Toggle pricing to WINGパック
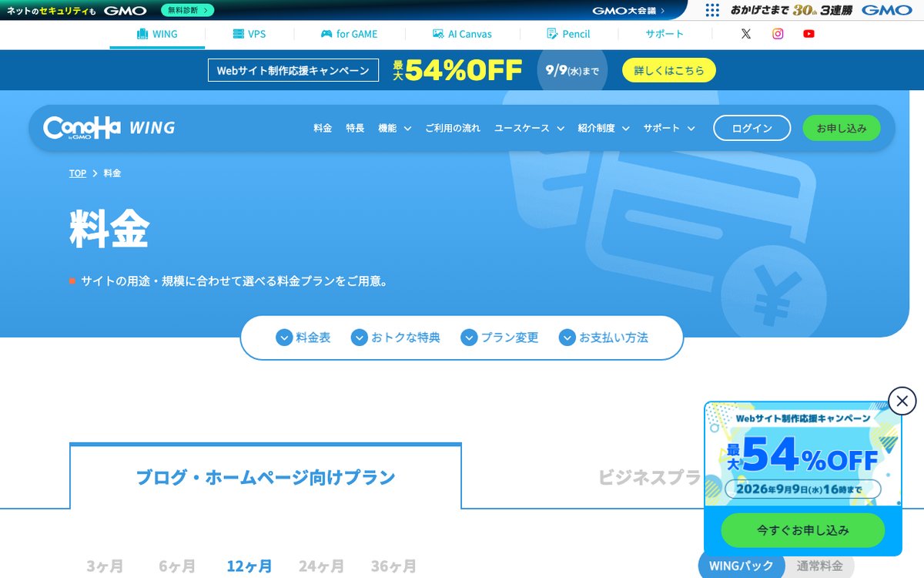 742,566
